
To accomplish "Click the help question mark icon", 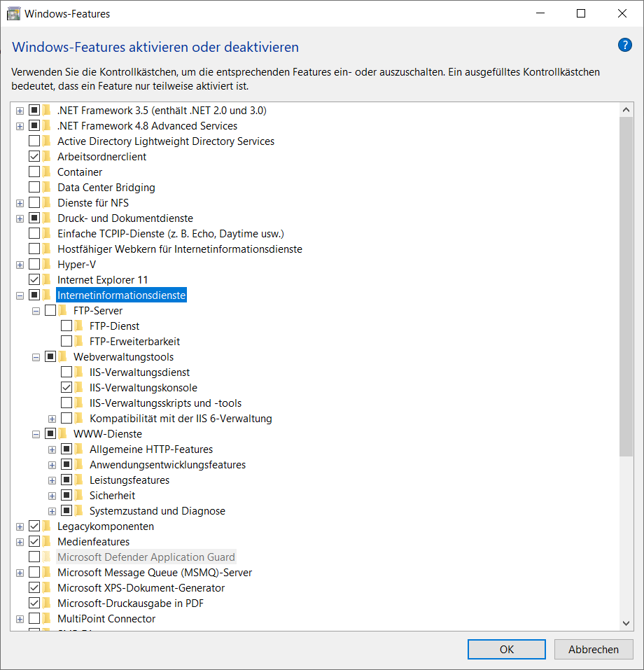I will coord(624,45).
